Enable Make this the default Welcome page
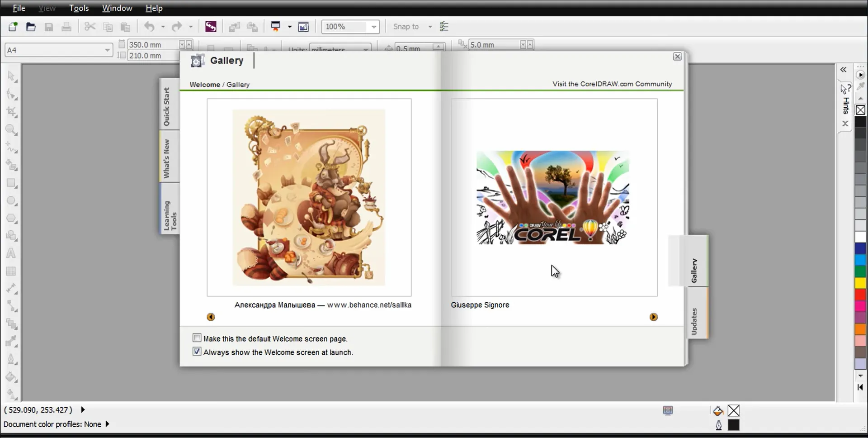 click(x=197, y=338)
